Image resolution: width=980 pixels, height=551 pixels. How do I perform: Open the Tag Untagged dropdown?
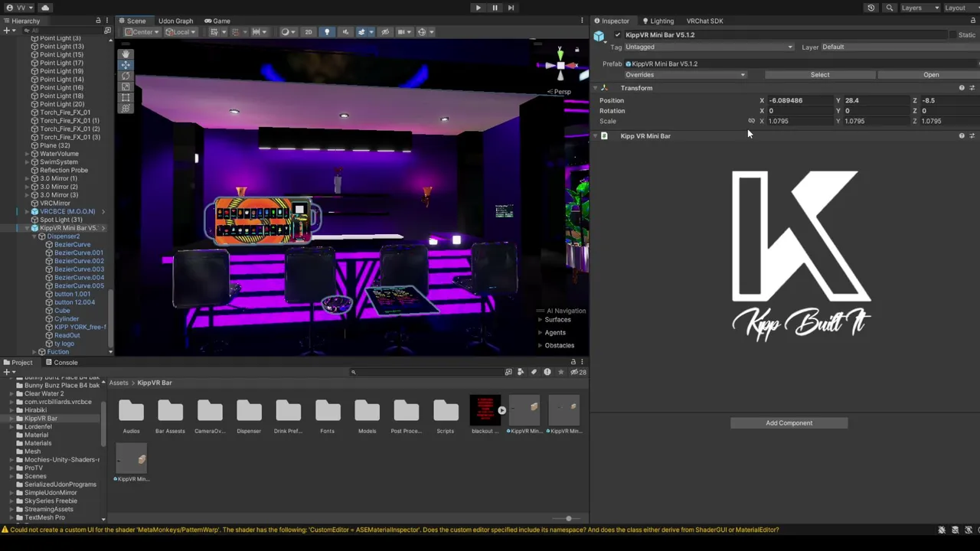click(709, 47)
